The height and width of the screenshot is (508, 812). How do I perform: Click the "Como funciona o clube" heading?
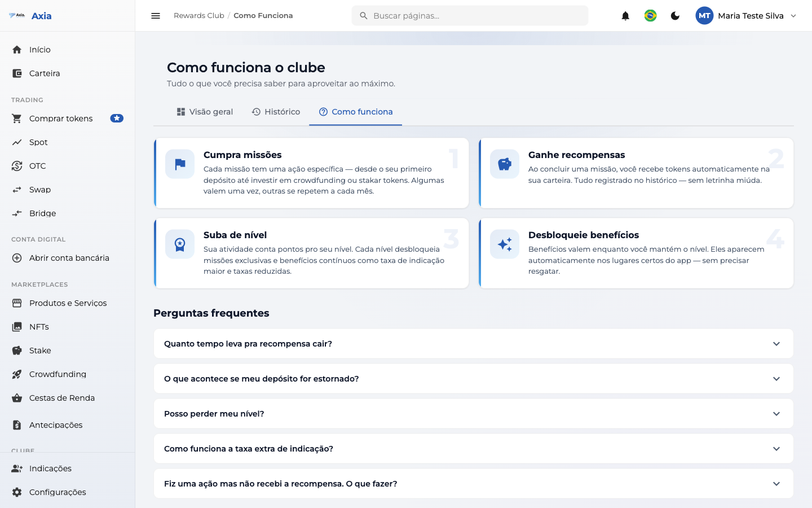click(x=246, y=67)
